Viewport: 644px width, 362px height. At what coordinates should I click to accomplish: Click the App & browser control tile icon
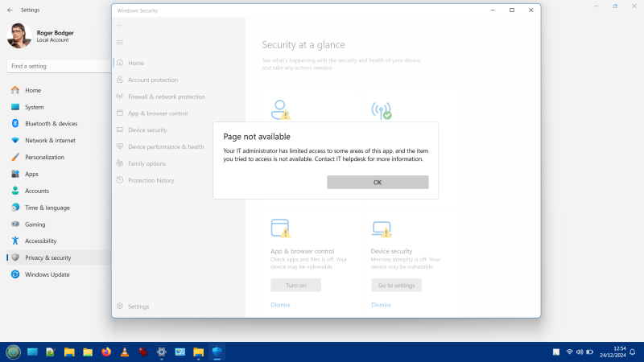280,228
